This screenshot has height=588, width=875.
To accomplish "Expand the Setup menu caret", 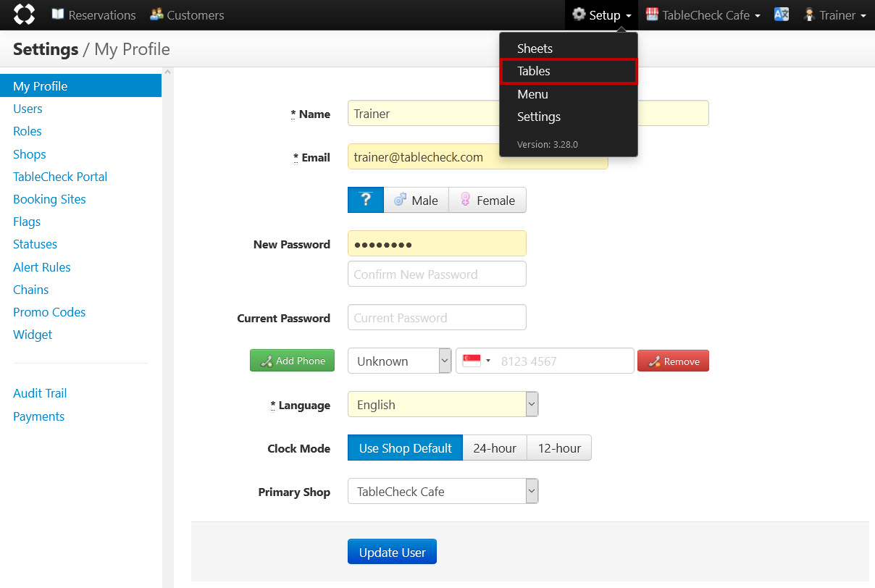I will 629,16.
